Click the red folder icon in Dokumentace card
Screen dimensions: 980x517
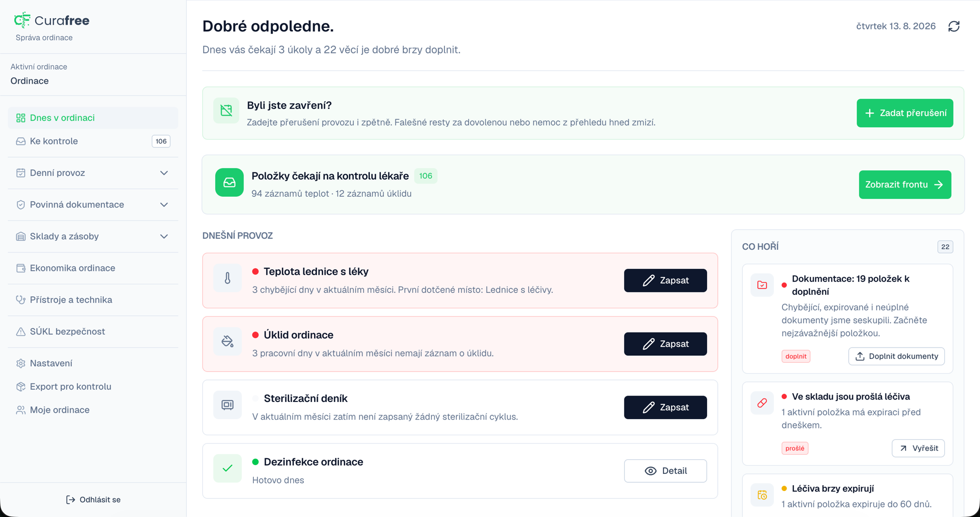(762, 285)
